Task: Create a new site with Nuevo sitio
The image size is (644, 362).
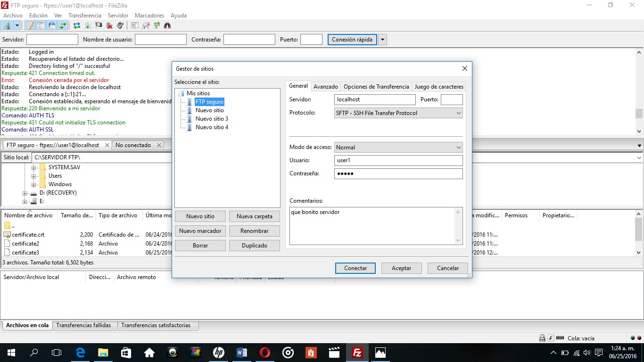Action: click(200, 216)
